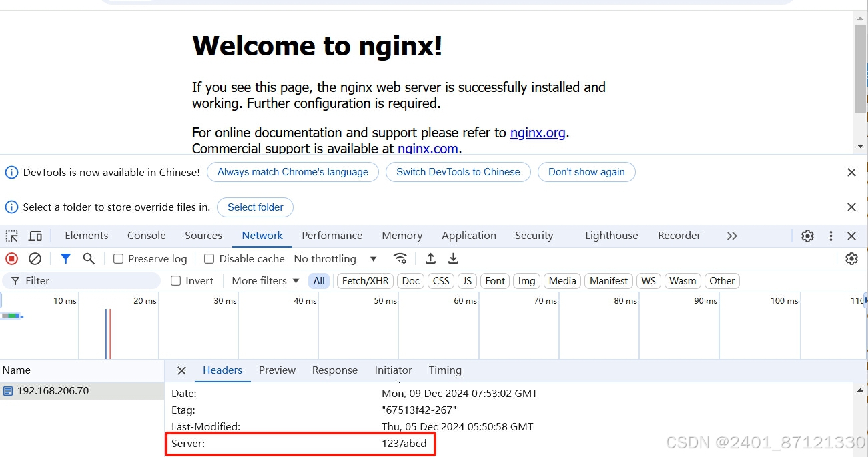Select the 192.168.206.70 request row
The width and height of the screenshot is (868, 457).
tap(82, 391)
